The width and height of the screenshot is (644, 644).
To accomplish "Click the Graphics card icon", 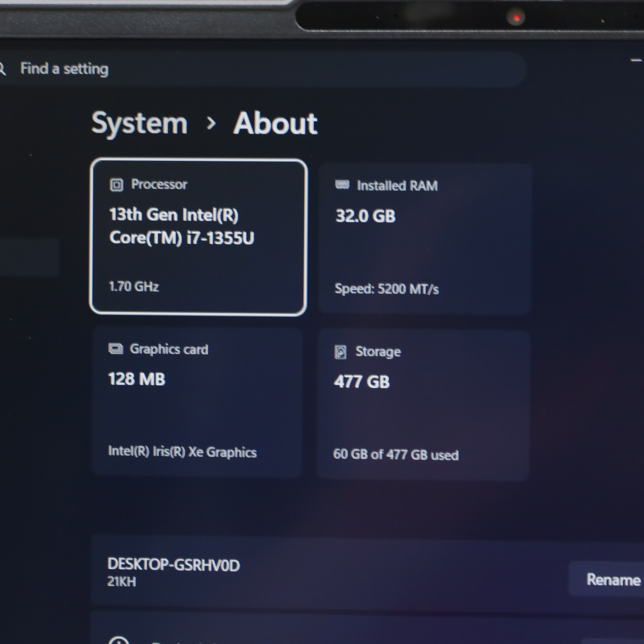I will coord(116,349).
